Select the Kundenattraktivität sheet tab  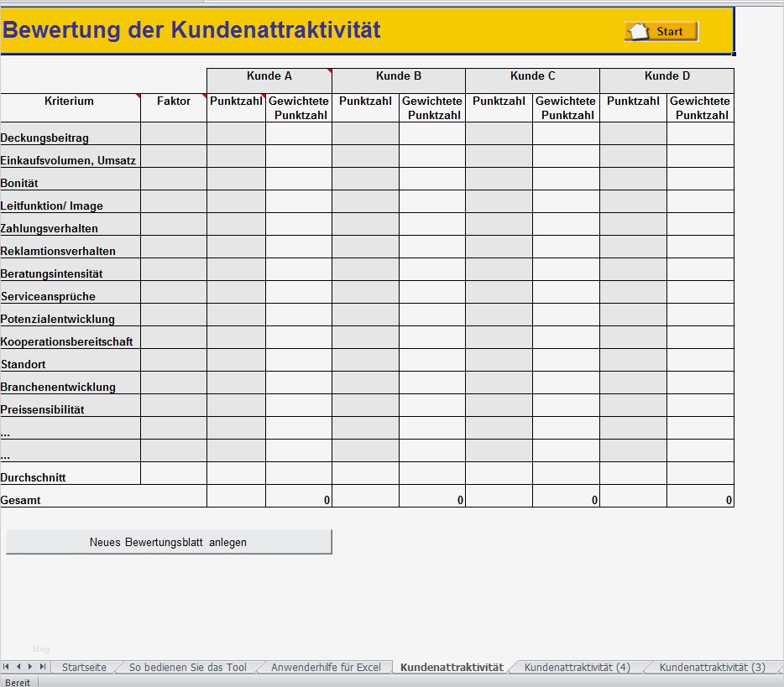452,667
